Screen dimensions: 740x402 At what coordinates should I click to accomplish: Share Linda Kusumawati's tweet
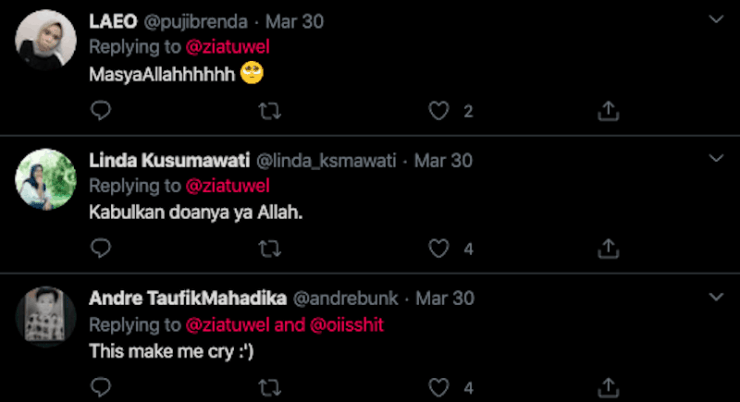coord(608,248)
